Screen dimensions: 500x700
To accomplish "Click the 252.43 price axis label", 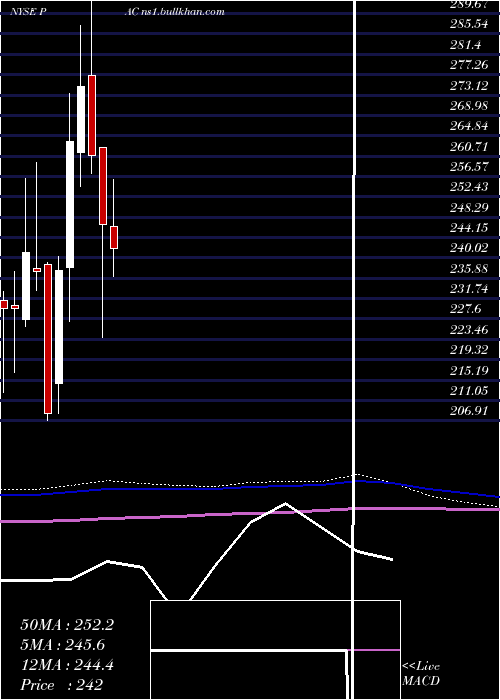I will pos(469,187).
